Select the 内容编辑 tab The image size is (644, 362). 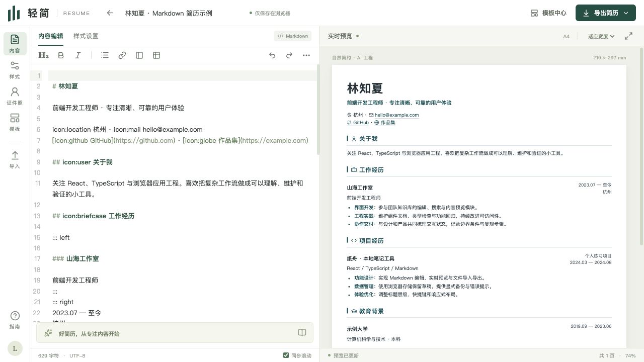tap(51, 36)
